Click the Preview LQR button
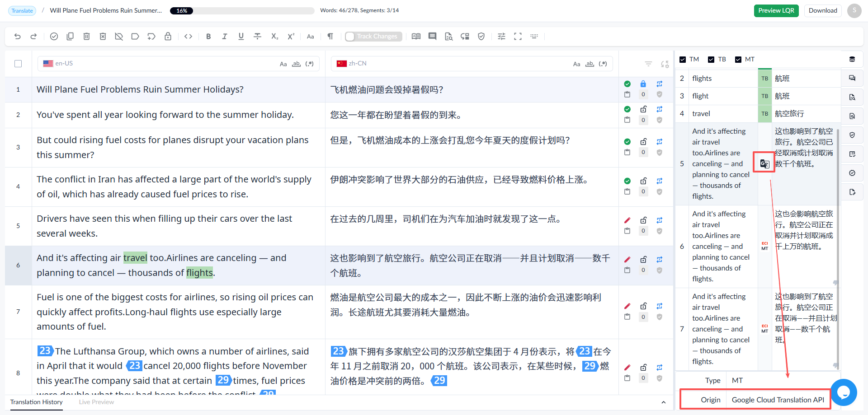 pyautogui.click(x=776, y=11)
